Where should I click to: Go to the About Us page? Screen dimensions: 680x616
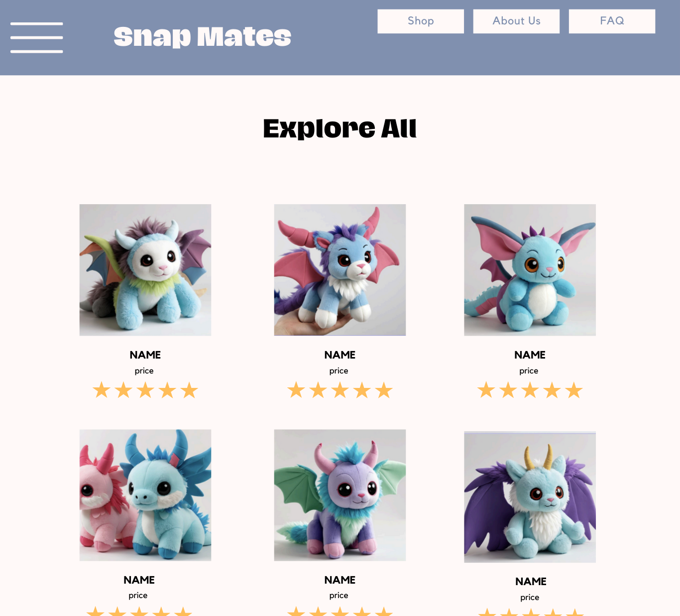(516, 21)
